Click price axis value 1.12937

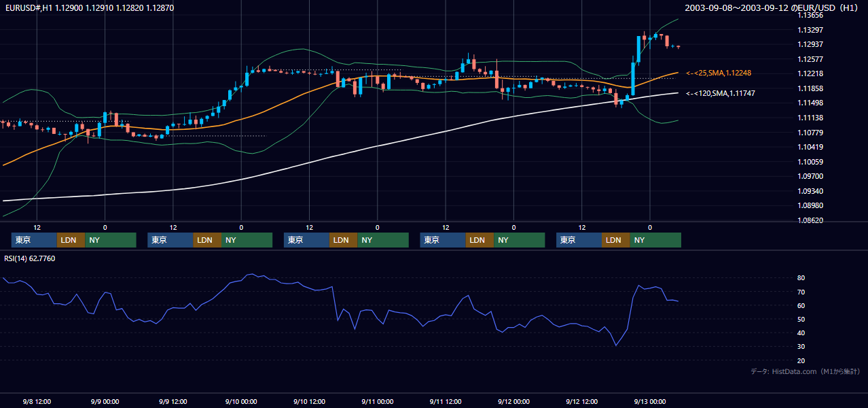(812, 44)
